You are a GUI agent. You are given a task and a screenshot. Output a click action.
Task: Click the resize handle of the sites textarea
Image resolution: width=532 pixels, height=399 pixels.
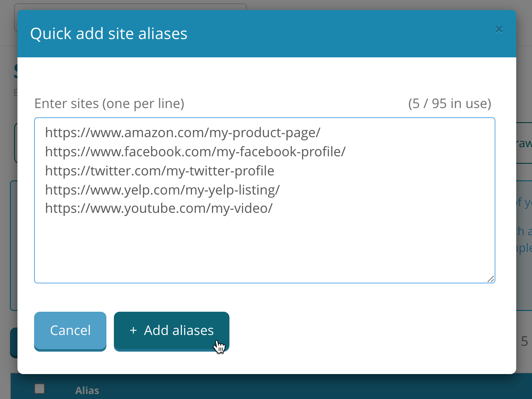click(x=491, y=278)
